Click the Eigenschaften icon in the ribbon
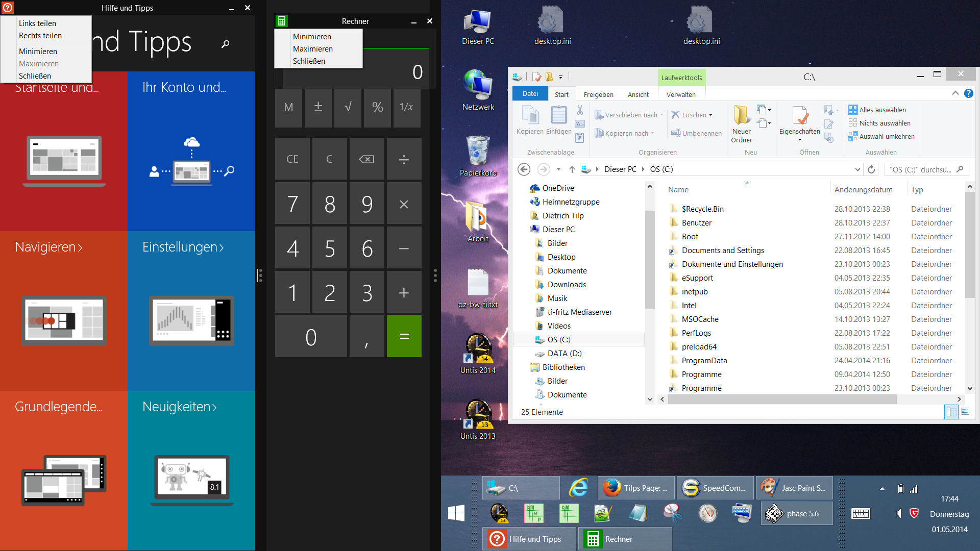The image size is (980, 551). [x=799, y=117]
